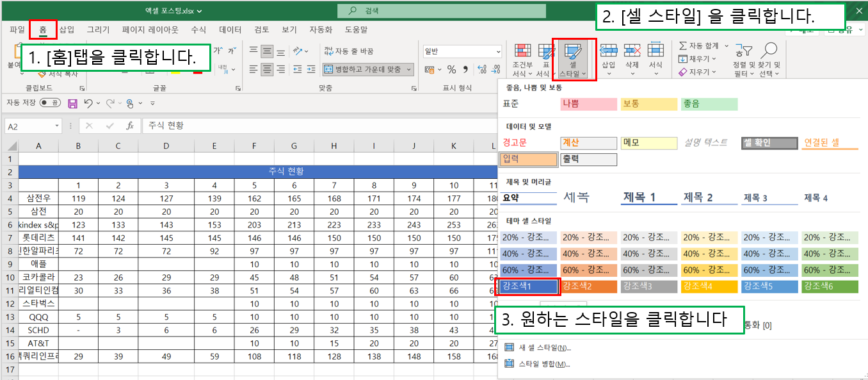Apply the 강조색2 orange accent style
868x380 pixels.
pyautogui.click(x=589, y=286)
